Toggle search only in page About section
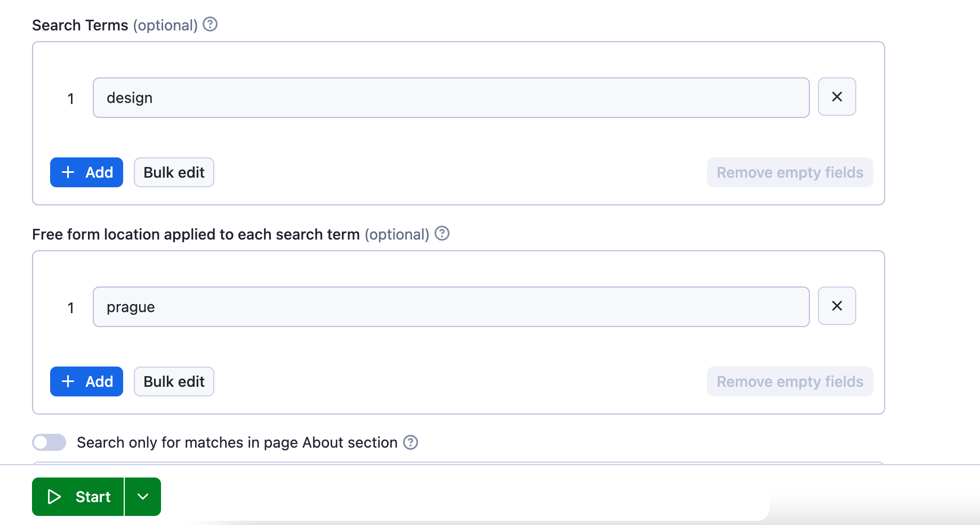Viewport: 980px width, 525px height. (x=49, y=442)
